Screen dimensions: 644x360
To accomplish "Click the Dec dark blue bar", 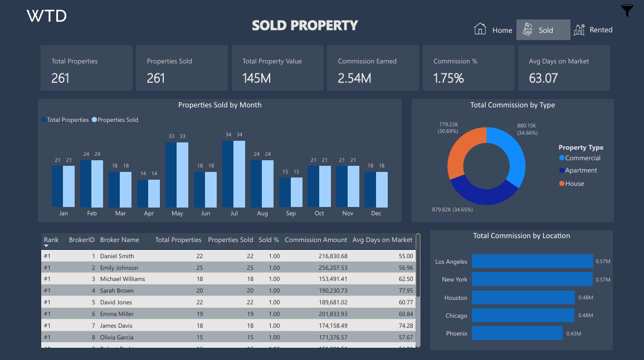I will pyautogui.click(x=370, y=189).
